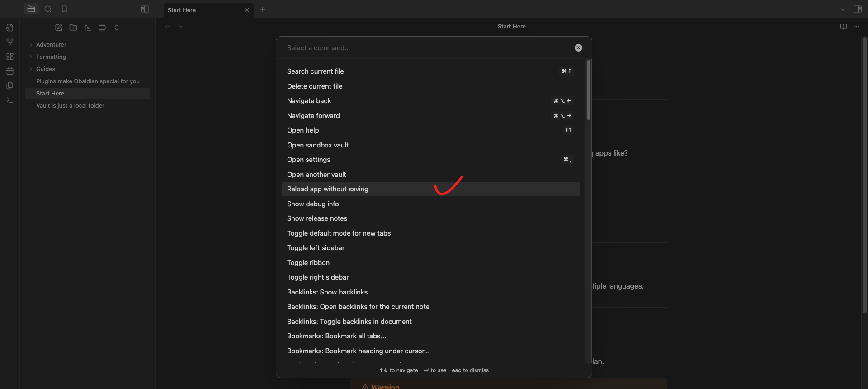The image size is (868, 389).
Task: Choose Bookmarks: Bookmark heading under cursor...
Action: click(x=430, y=351)
